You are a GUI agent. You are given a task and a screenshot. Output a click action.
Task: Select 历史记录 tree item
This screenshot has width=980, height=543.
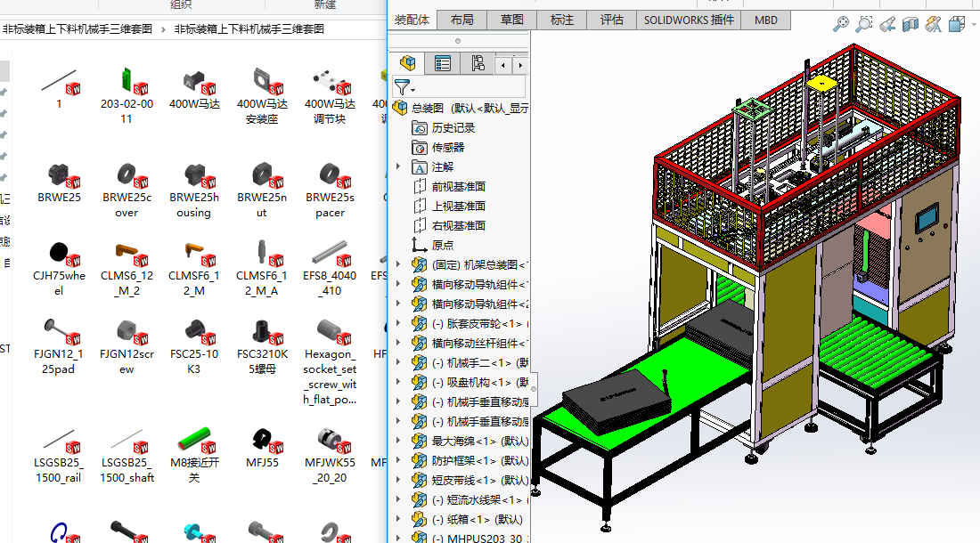click(443, 128)
